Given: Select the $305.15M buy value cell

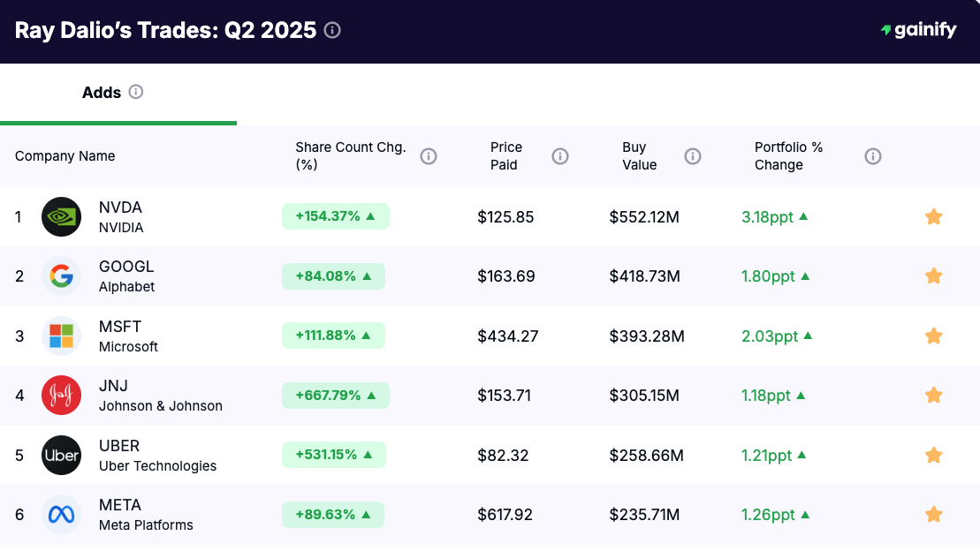Looking at the screenshot, I should point(644,396).
